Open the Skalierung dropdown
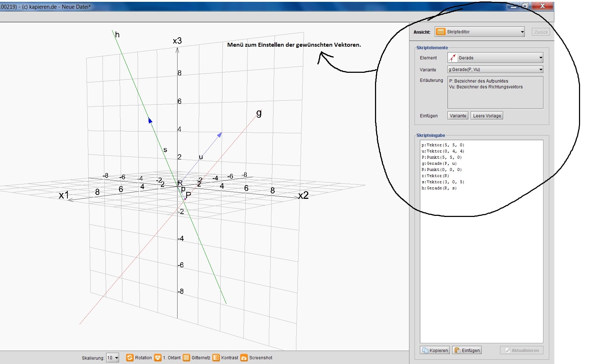The width and height of the screenshot is (600, 364). click(x=112, y=358)
